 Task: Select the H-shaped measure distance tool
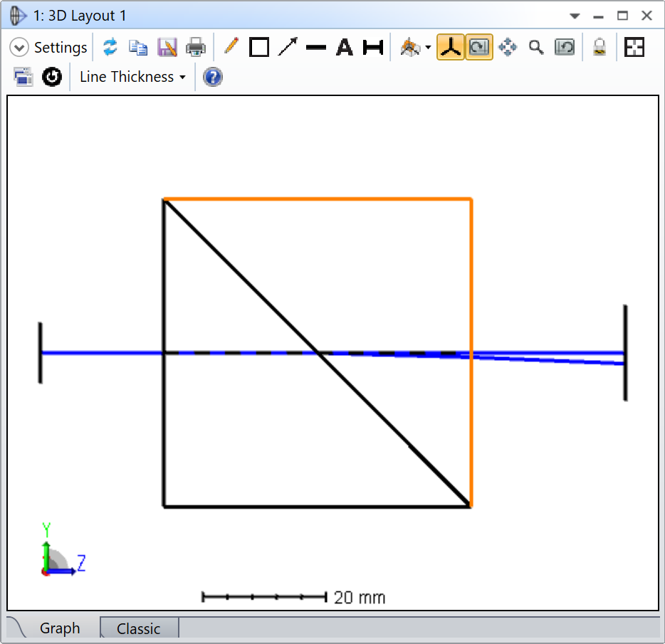(373, 48)
